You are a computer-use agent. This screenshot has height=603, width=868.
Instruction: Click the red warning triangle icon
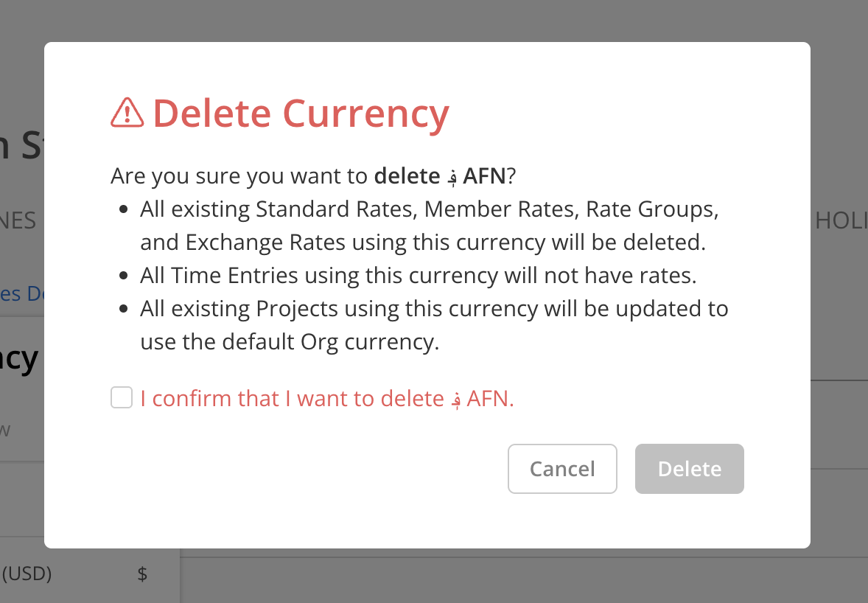pyautogui.click(x=127, y=112)
